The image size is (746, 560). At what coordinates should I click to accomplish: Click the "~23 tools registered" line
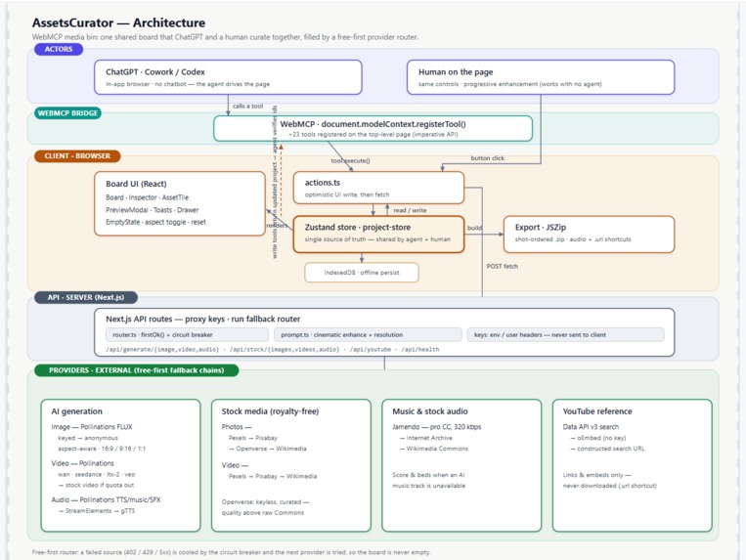(373, 135)
